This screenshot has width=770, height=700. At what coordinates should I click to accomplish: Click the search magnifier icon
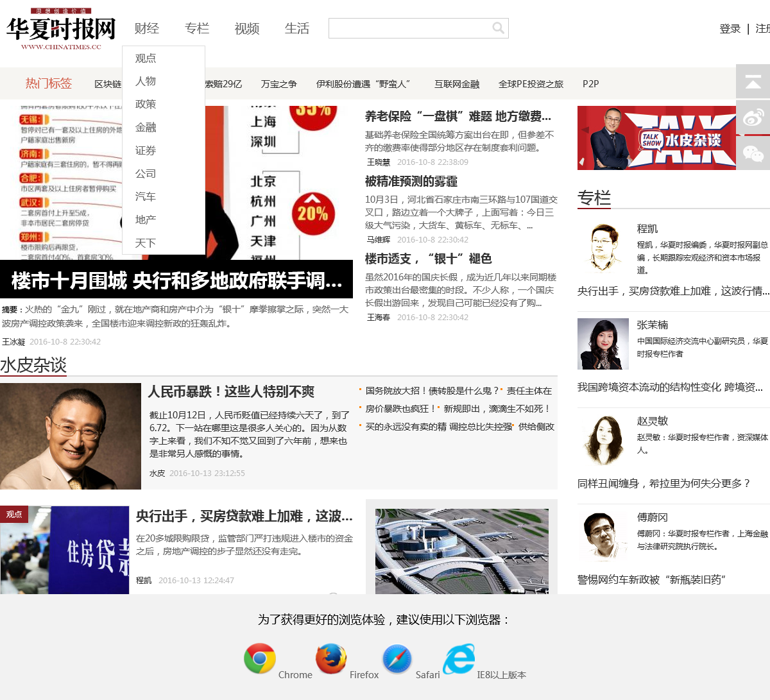[x=498, y=28]
